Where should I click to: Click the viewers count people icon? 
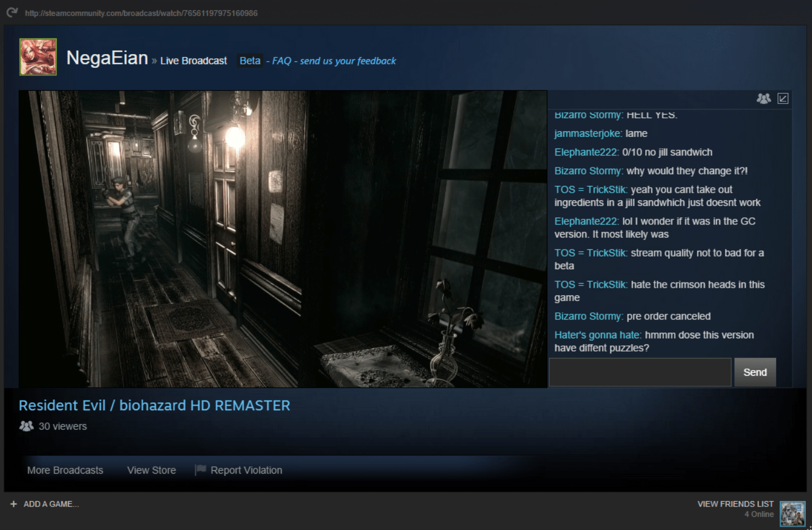click(x=26, y=426)
